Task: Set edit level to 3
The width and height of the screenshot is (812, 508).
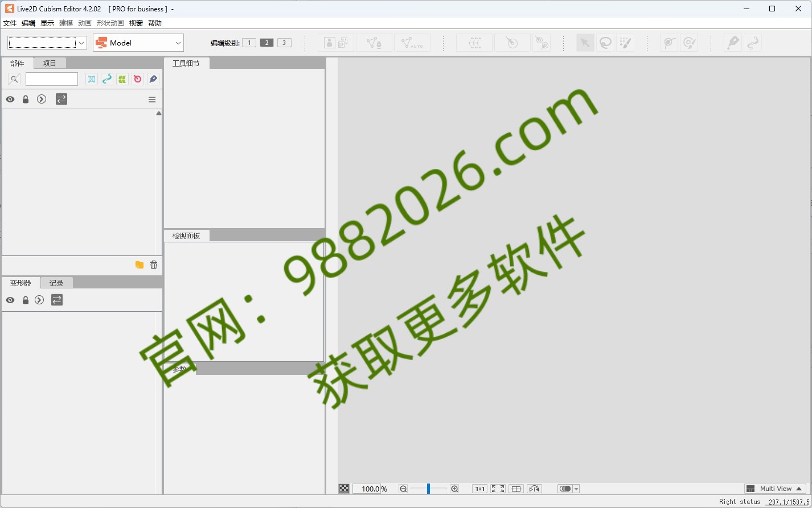Action: (x=285, y=43)
